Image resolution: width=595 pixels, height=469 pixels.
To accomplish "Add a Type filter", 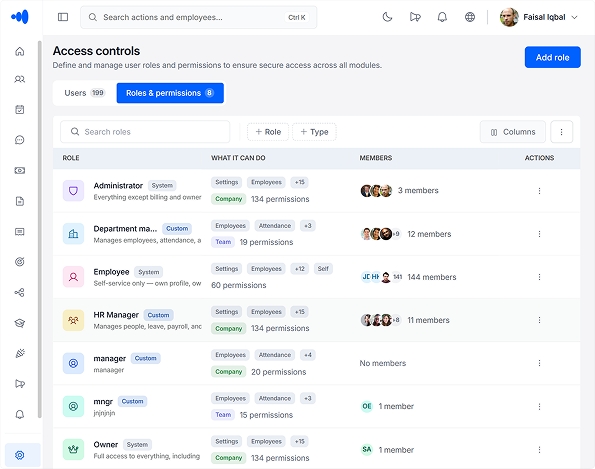I will [x=314, y=132].
